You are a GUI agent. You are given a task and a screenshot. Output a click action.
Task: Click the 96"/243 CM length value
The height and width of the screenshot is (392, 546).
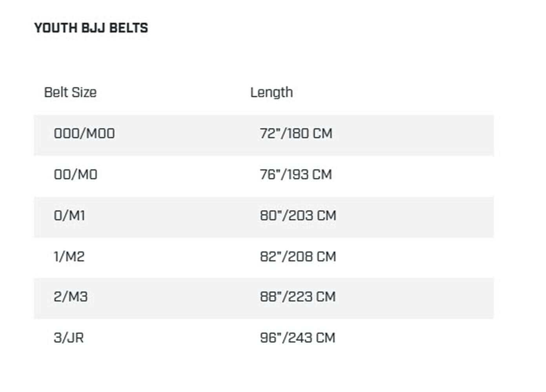tap(297, 338)
